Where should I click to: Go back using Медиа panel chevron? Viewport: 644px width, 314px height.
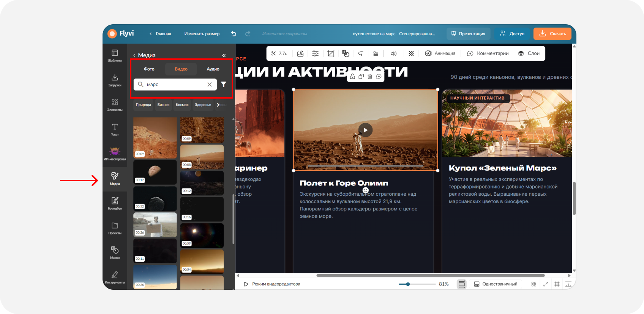[134, 55]
